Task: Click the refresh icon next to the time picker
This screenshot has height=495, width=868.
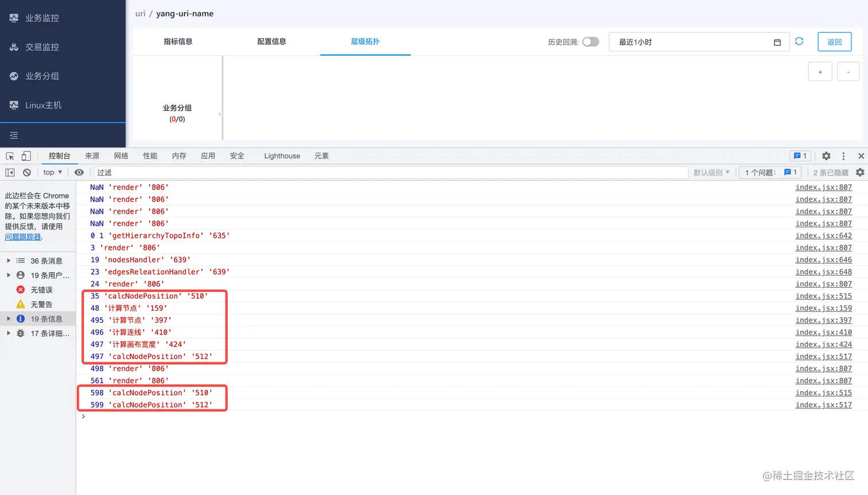Action: pos(799,41)
